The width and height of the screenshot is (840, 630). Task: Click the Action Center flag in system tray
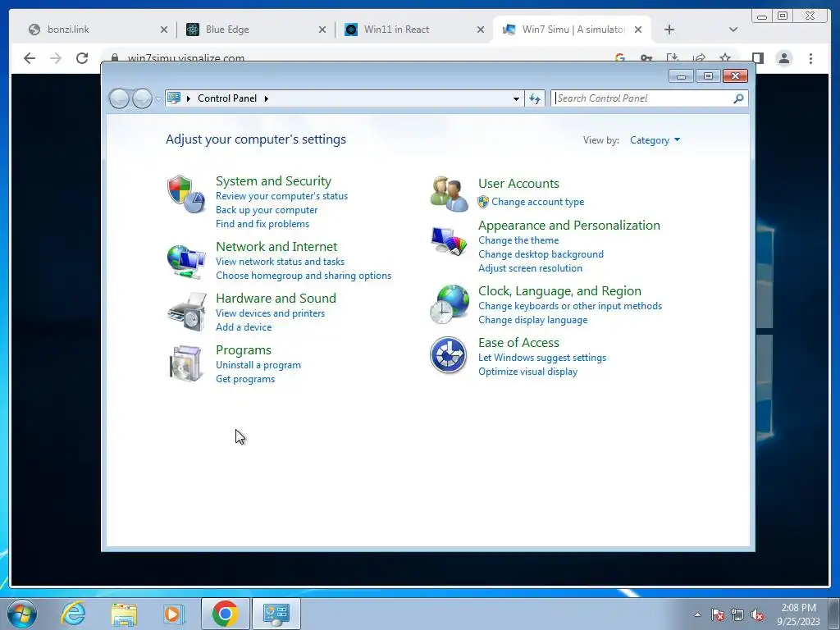(x=718, y=614)
